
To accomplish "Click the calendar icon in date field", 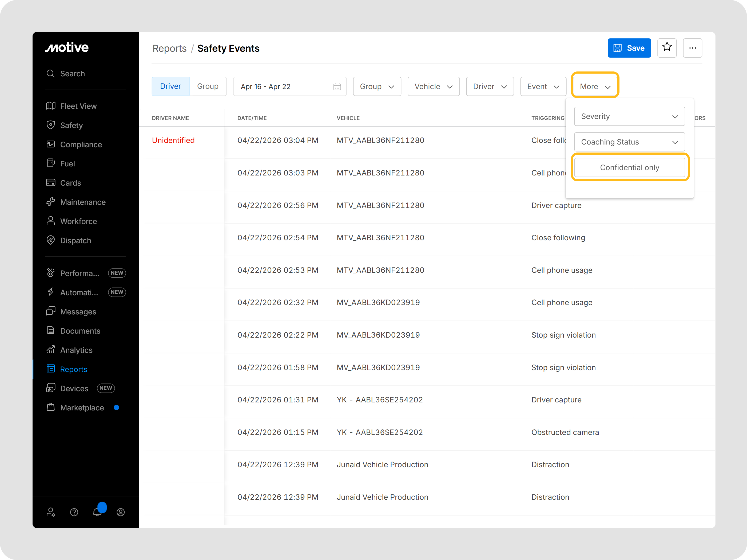I will click(x=337, y=86).
